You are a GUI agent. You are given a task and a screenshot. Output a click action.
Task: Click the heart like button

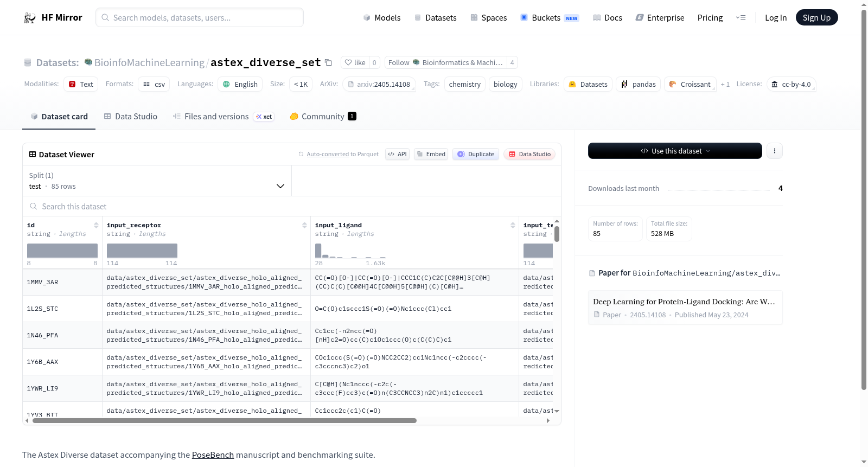point(355,62)
